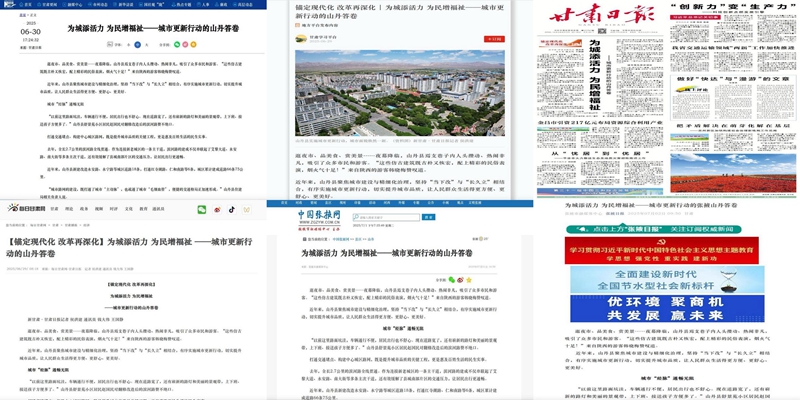Open 文化 tab on 每日甘肃网 nav

[129, 209]
